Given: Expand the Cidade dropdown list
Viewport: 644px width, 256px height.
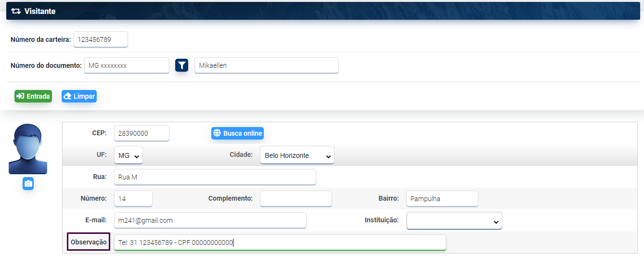Looking at the screenshot, I should point(297,155).
